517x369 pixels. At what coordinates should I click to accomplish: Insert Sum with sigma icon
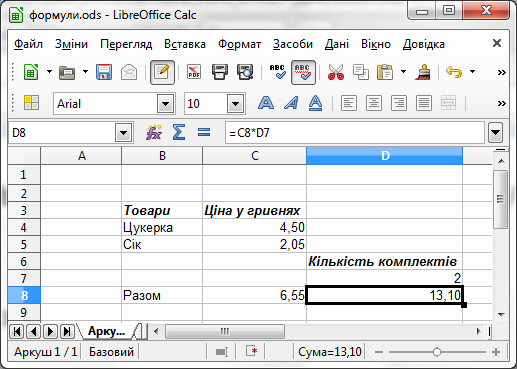[179, 132]
